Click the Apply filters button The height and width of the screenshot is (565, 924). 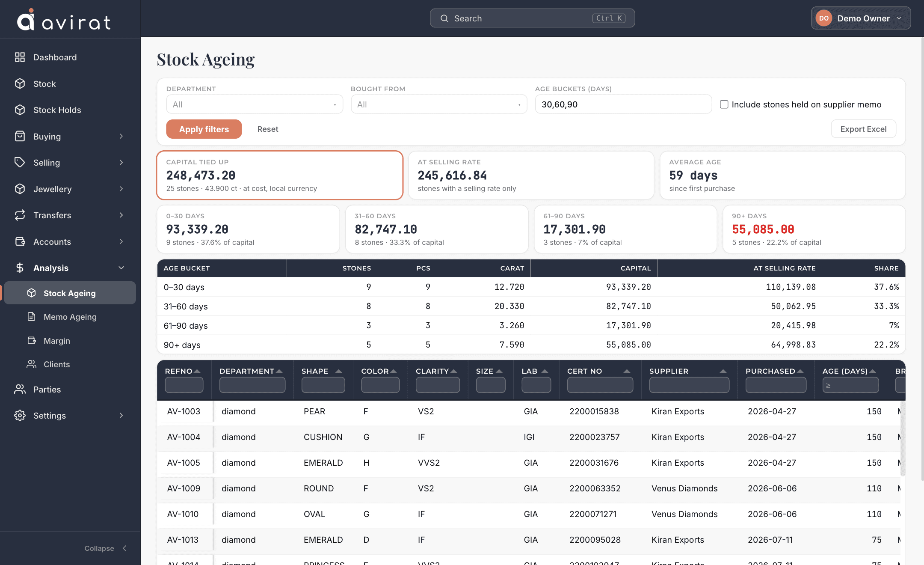pyautogui.click(x=204, y=129)
